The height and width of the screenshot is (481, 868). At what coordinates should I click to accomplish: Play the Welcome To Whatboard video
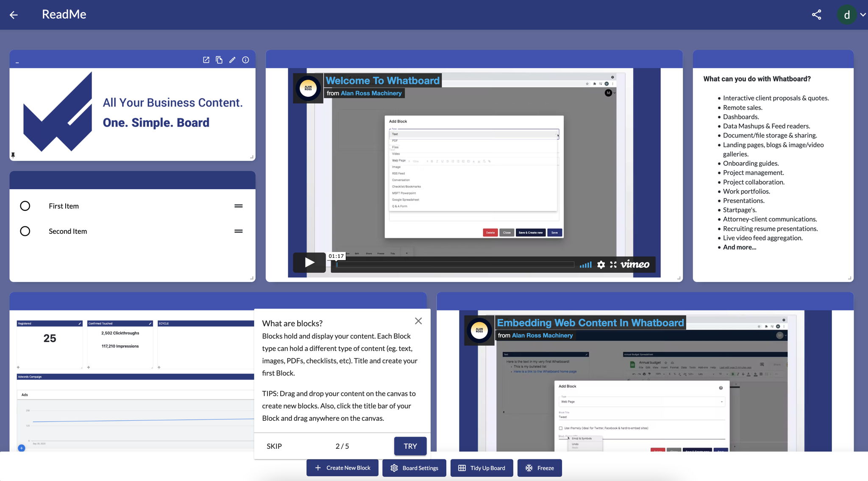(309, 263)
